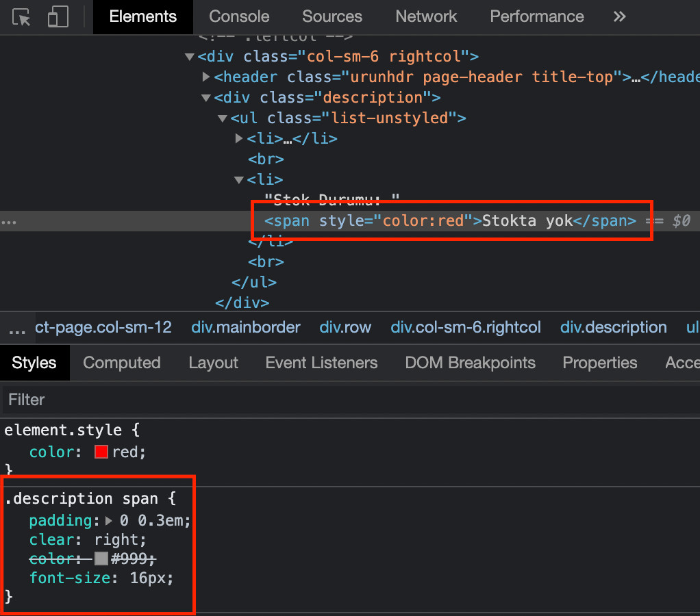
Task: Expand the padding shorthand triangle
Action: tap(108, 521)
